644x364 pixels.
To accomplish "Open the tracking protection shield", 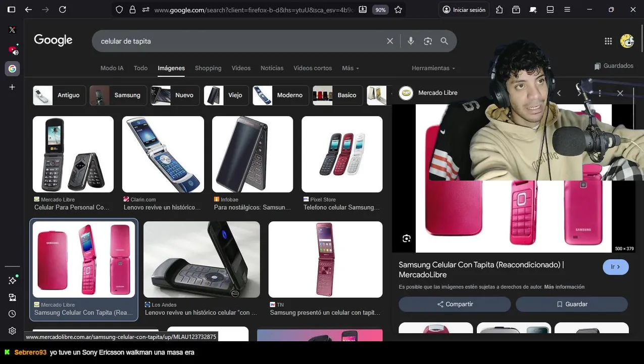I will coord(119,10).
